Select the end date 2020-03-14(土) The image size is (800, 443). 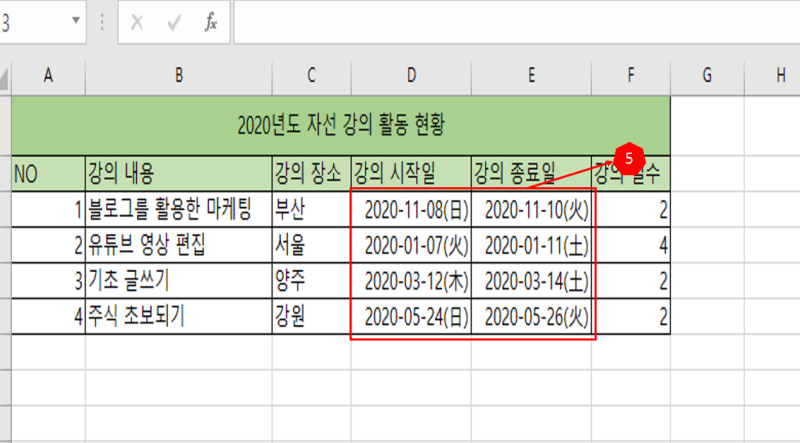coord(531,281)
